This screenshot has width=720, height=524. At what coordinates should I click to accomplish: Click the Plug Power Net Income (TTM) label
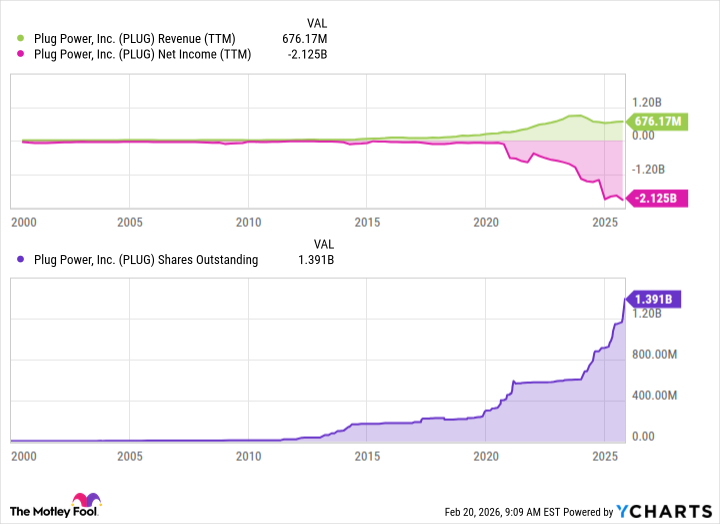click(141, 55)
